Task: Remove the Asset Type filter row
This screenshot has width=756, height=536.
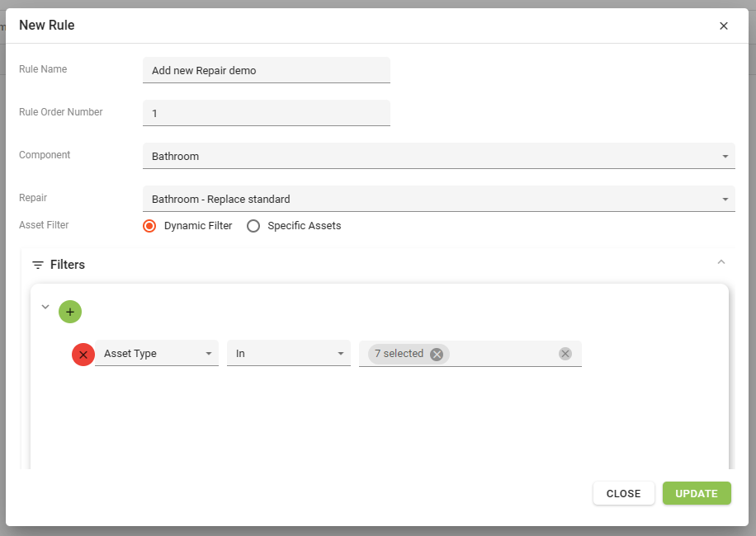Action: pyautogui.click(x=83, y=355)
